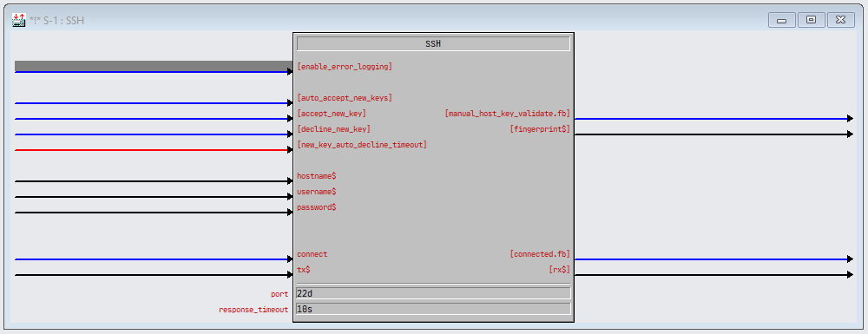Click the blue signal line into accept_new_key
This screenshot has height=334, width=868.
coord(154,118)
